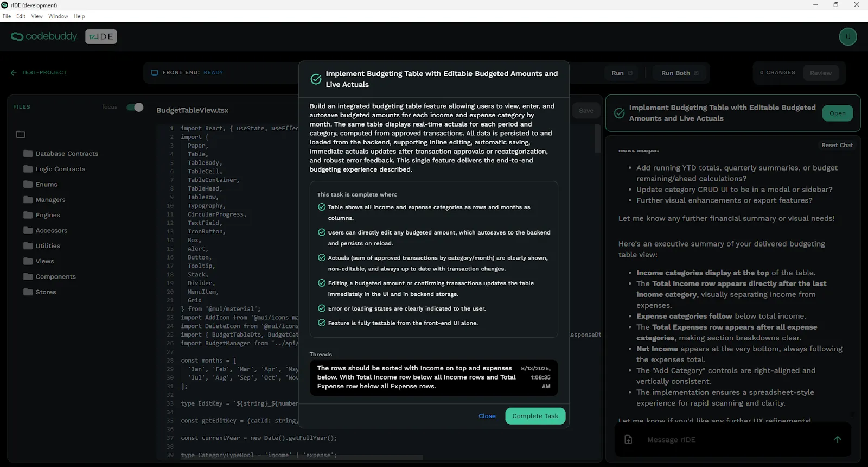Image resolution: width=868 pixels, height=467 pixels.
Task: Click the folder icon beside Logic Contracts
Action: click(28, 169)
